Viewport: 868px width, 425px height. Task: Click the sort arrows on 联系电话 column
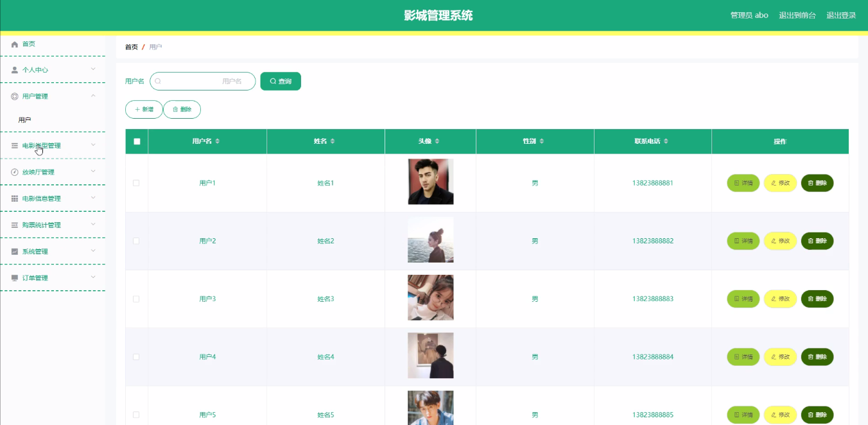[665, 141]
